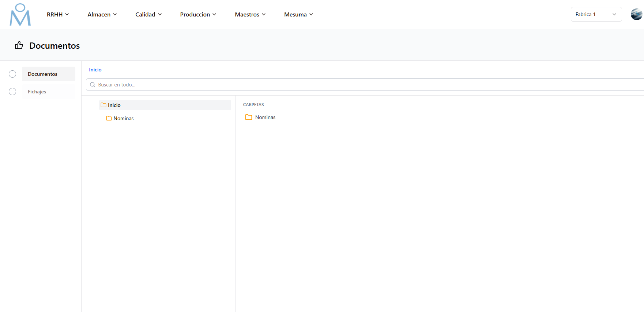Switch to the Fichajes section

coord(37,92)
